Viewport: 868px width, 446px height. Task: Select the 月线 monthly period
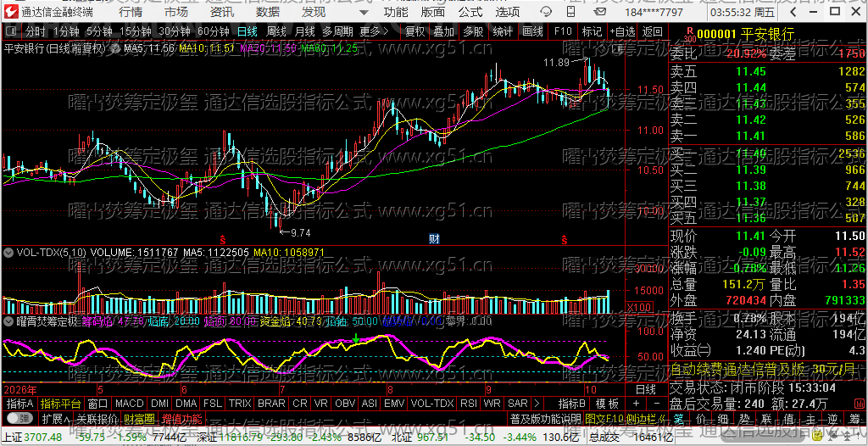pyautogui.click(x=304, y=31)
